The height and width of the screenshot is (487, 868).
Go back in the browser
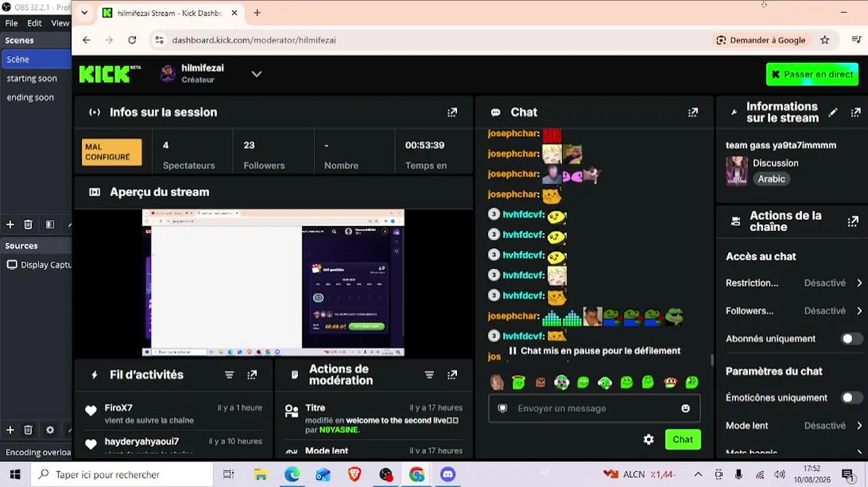87,40
